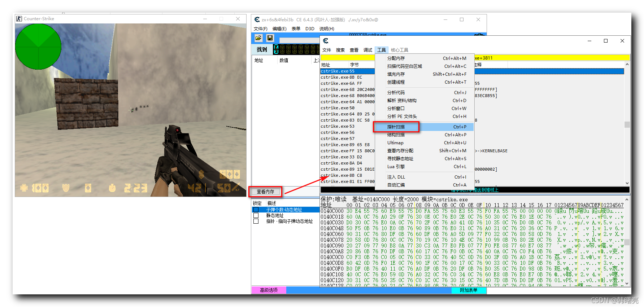This screenshot has height=307, width=644.
Task: Click the Cheat Engine logo in the Memory Viewer title
Action: pyautogui.click(x=326, y=41)
